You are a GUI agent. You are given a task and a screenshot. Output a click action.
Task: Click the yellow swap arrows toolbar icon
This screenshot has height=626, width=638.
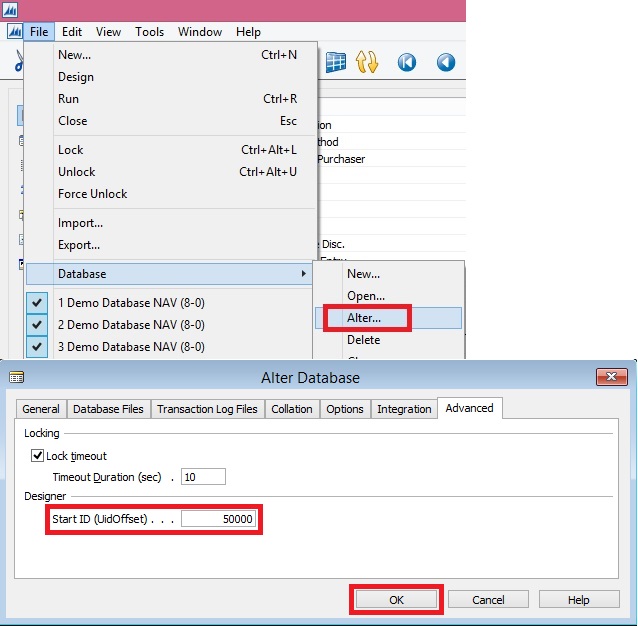click(367, 62)
